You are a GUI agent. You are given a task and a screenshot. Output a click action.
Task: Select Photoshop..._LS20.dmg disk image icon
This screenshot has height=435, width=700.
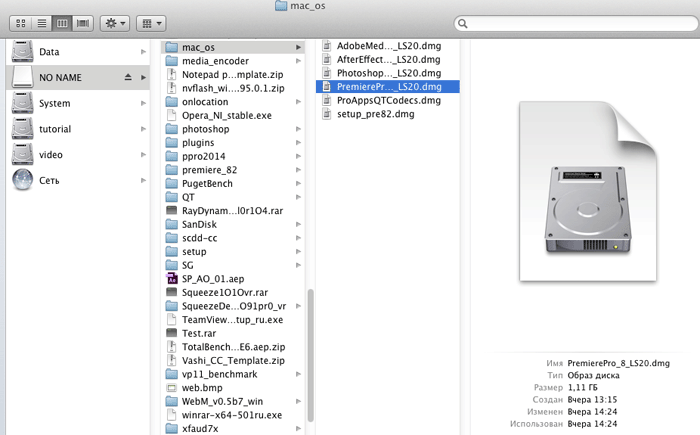(x=327, y=73)
